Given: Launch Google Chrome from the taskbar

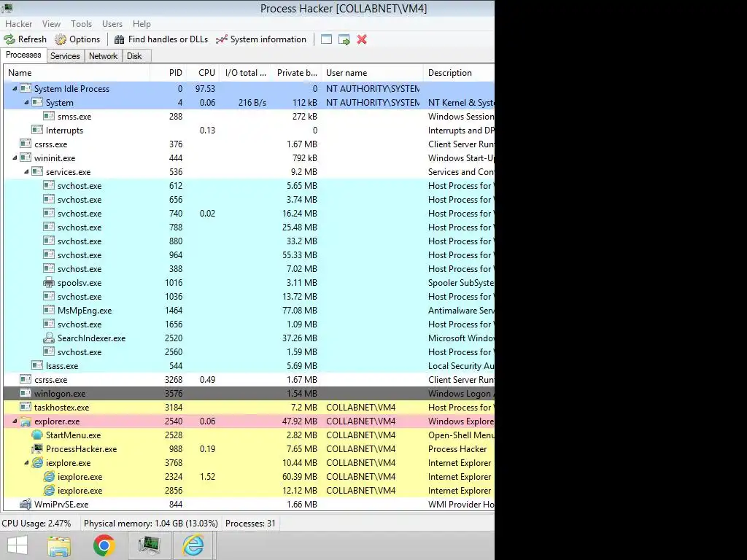Looking at the screenshot, I should click(x=104, y=545).
